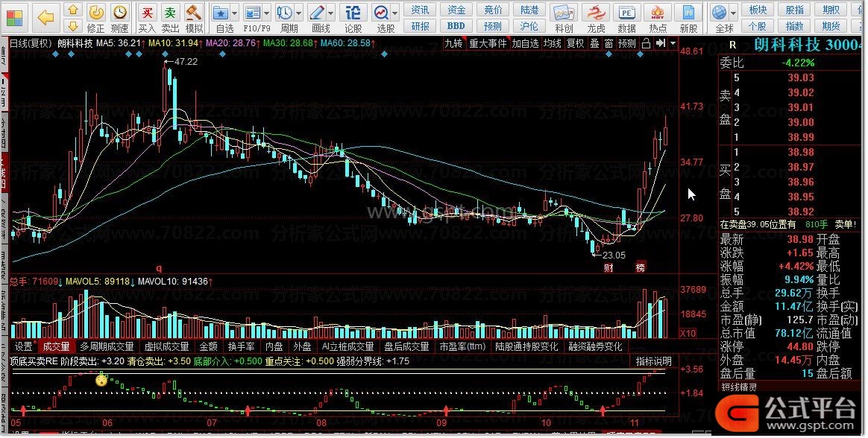The image size is (868, 438).
Task: Toggle the chart lock icon
Action: [646, 43]
